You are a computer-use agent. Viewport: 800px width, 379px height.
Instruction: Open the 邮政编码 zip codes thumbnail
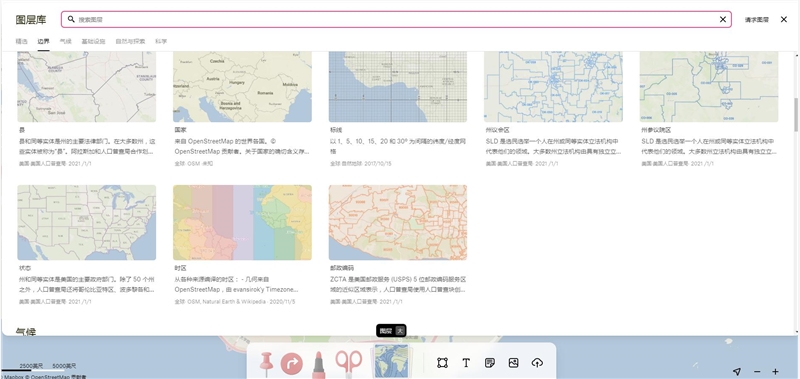398,222
